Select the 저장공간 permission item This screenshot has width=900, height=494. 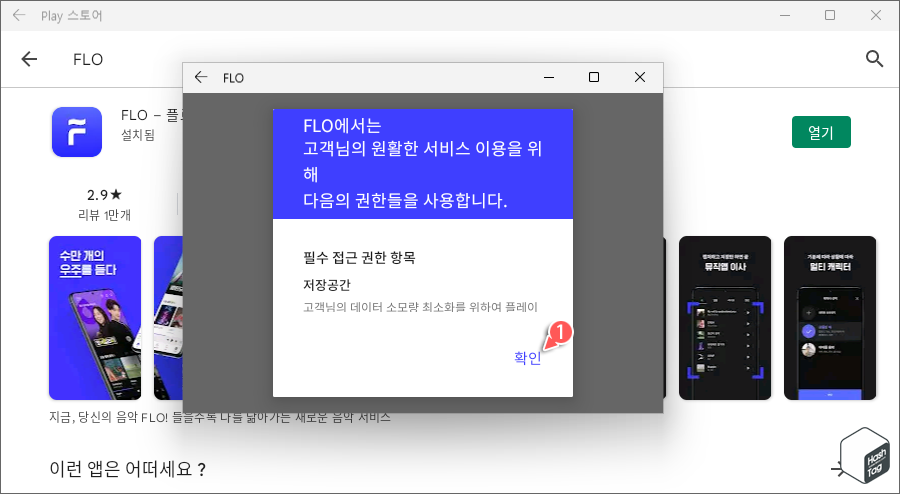pos(327,285)
